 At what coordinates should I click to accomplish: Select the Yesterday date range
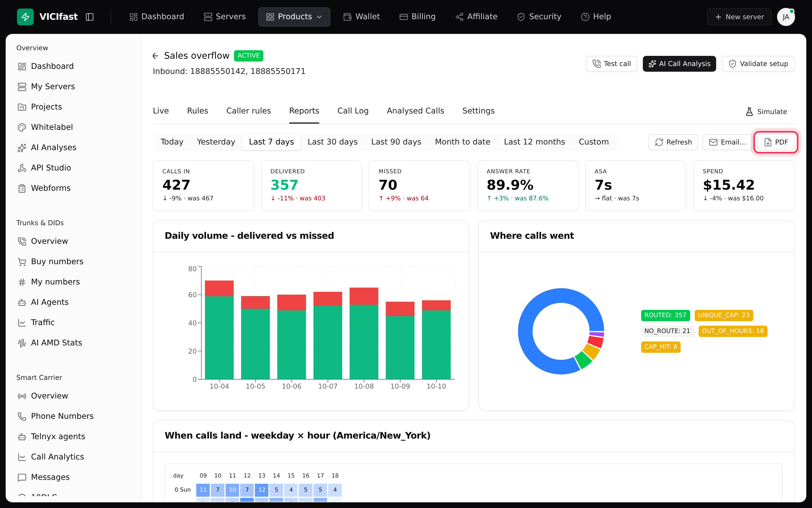(216, 142)
